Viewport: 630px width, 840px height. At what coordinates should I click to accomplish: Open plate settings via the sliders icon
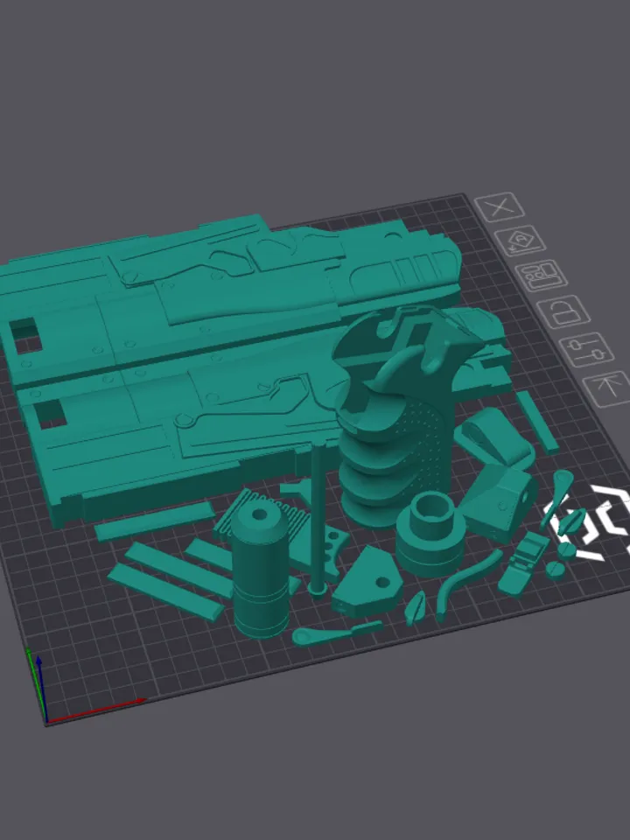pyautogui.click(x=584, y=348)
